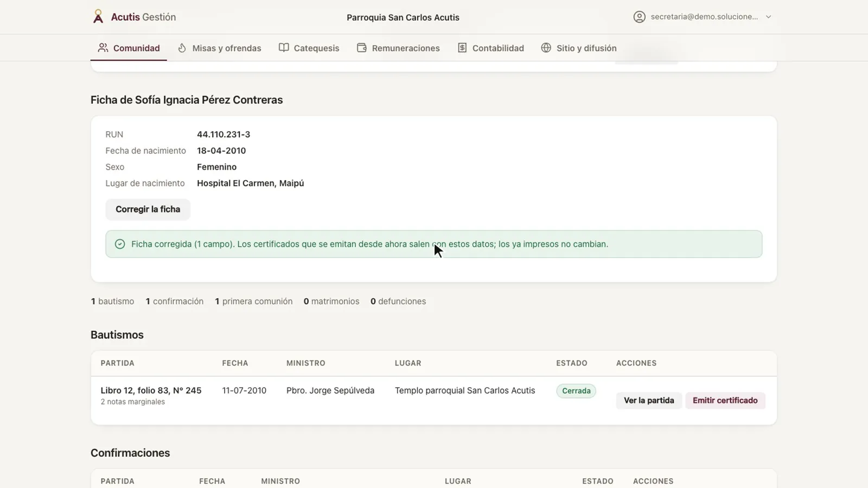This screenshot has width=868, height=488.
Task: Click the Sitio y difusión globe icon
Action: [546, 48]
